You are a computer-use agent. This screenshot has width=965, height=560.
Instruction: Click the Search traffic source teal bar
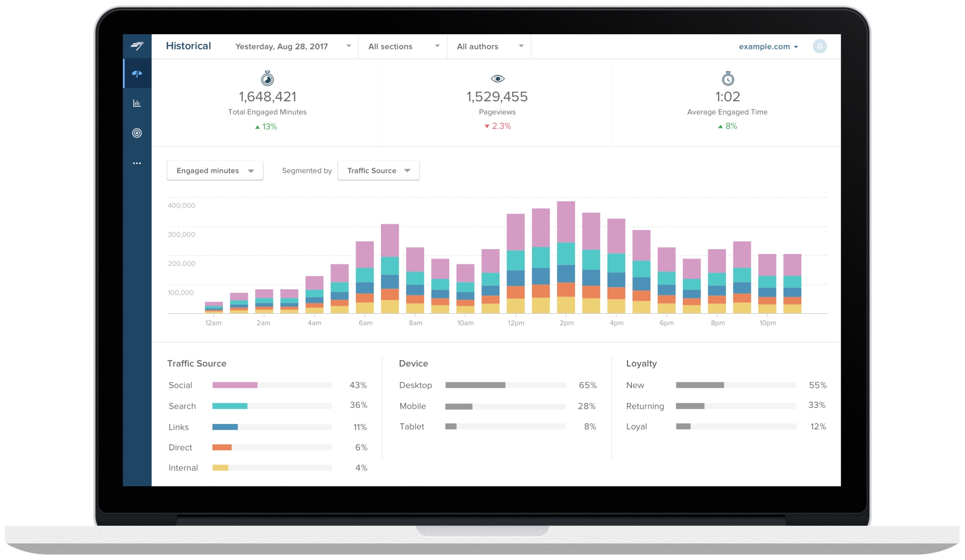click(x=230, y=406)
